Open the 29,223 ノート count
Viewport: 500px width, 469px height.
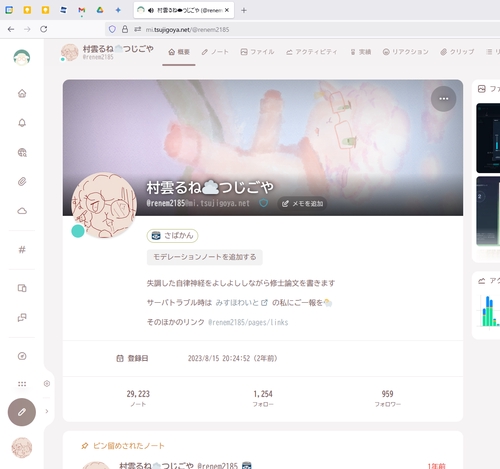138,398
